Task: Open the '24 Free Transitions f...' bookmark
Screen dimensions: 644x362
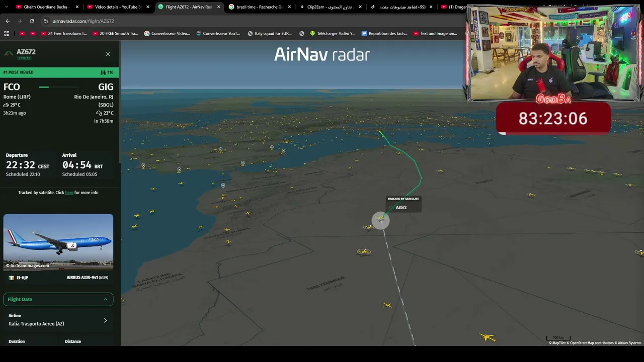Action: (x=63, y=34)
